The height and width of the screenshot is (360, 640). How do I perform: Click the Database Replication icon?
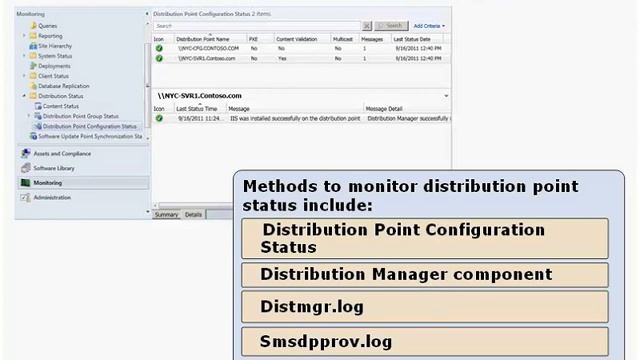(x=33, y=86)
